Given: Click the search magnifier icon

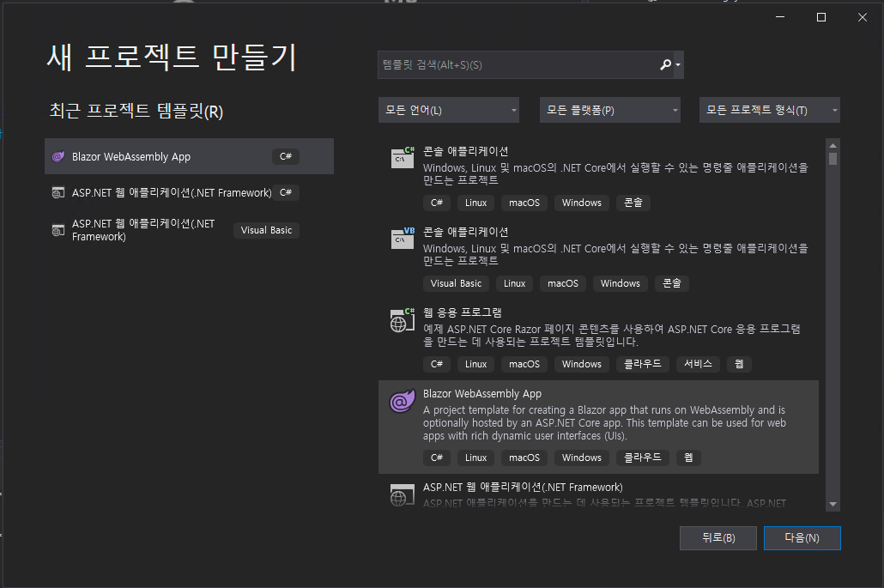Looking at the screenshot, I should click(666, 65).
